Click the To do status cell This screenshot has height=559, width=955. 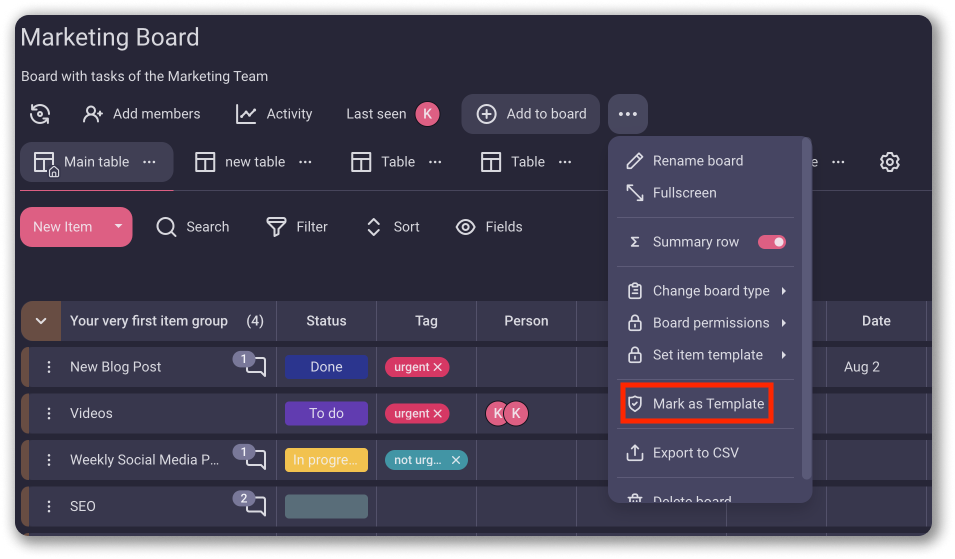click(x=326, y=414)
